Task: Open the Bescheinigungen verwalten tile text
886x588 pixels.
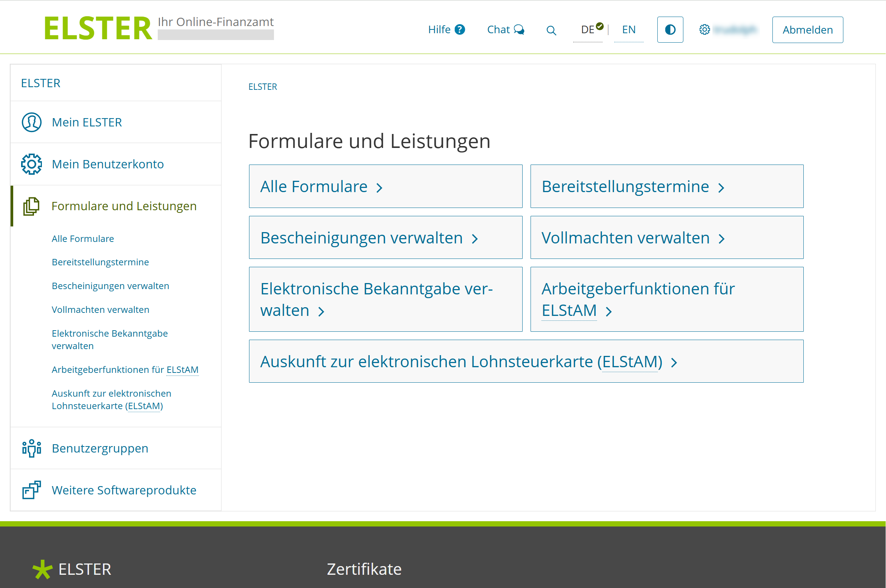Action: pos(361,238)
